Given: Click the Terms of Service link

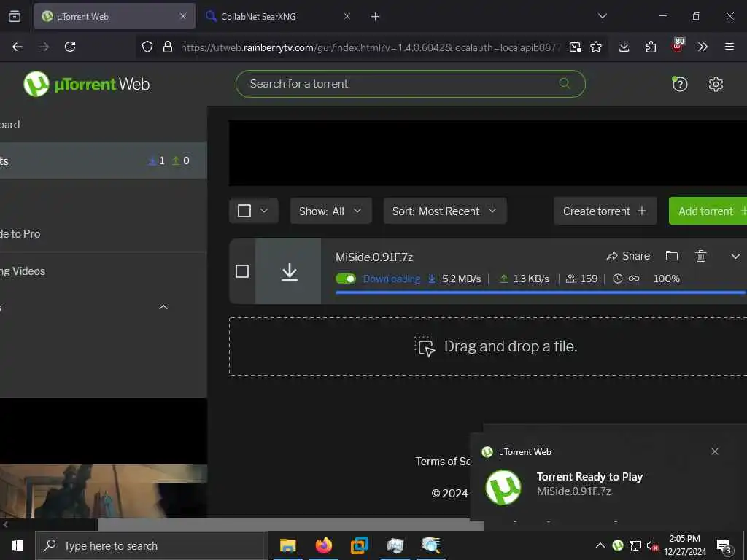Looking at the screenshot, I should 443,461.
